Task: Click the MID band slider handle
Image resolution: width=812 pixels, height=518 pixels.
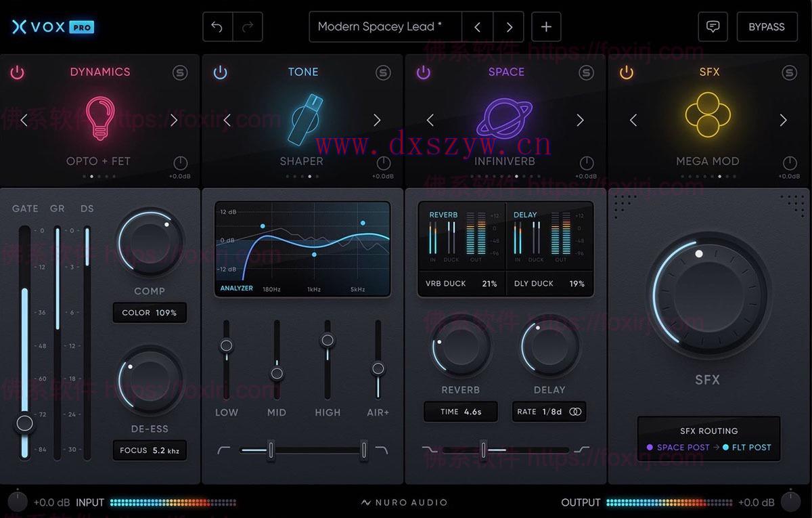Action: (x=277, y=373)
